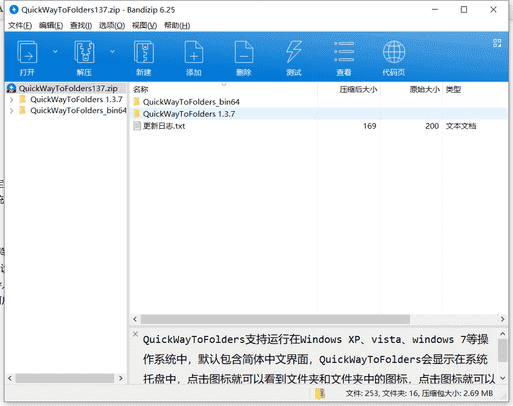Open dropdown arrow next to 解压
This screenshot has width=513, height=406.
pos(112,52)
